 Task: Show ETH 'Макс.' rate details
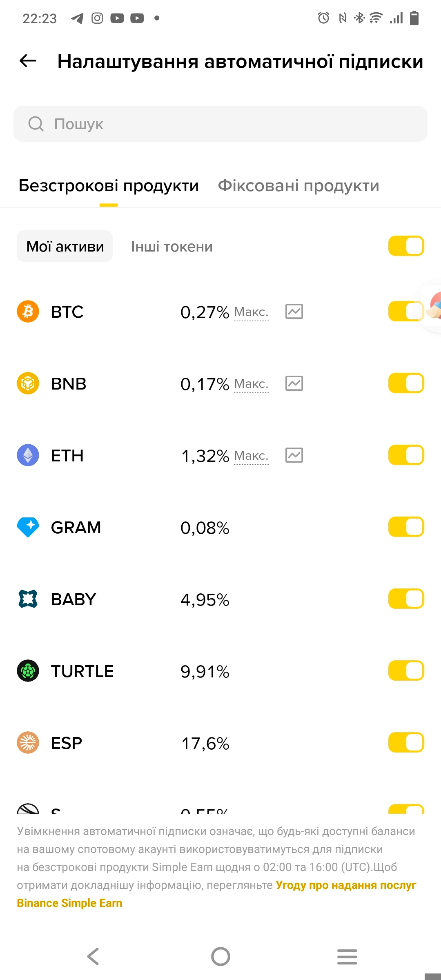click(252, 456)
